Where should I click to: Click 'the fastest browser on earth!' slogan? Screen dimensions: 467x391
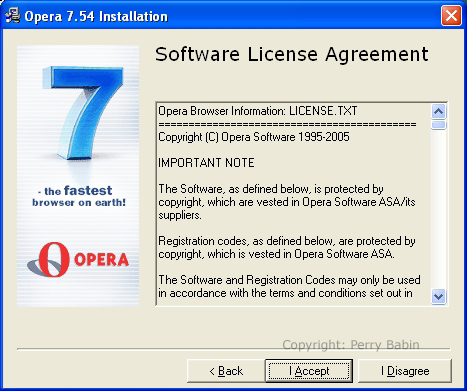(x=79, y=196)
